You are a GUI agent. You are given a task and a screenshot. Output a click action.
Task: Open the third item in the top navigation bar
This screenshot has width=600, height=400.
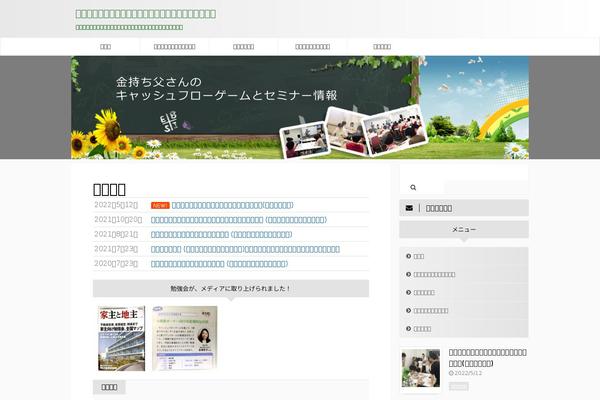point(243,47)
